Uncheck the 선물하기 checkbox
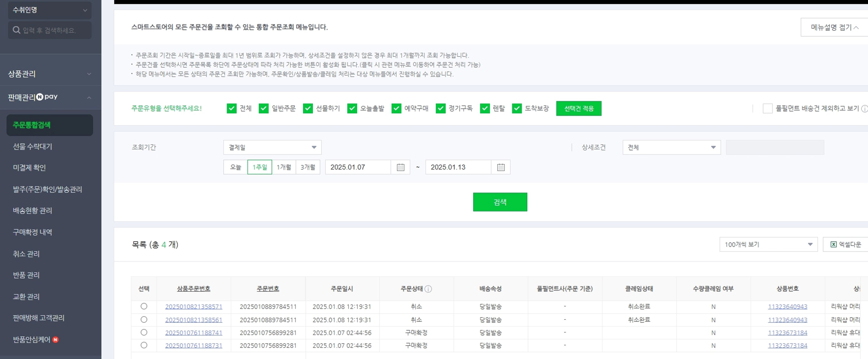Screen dimensions: 868x359 tap(308, 108)
